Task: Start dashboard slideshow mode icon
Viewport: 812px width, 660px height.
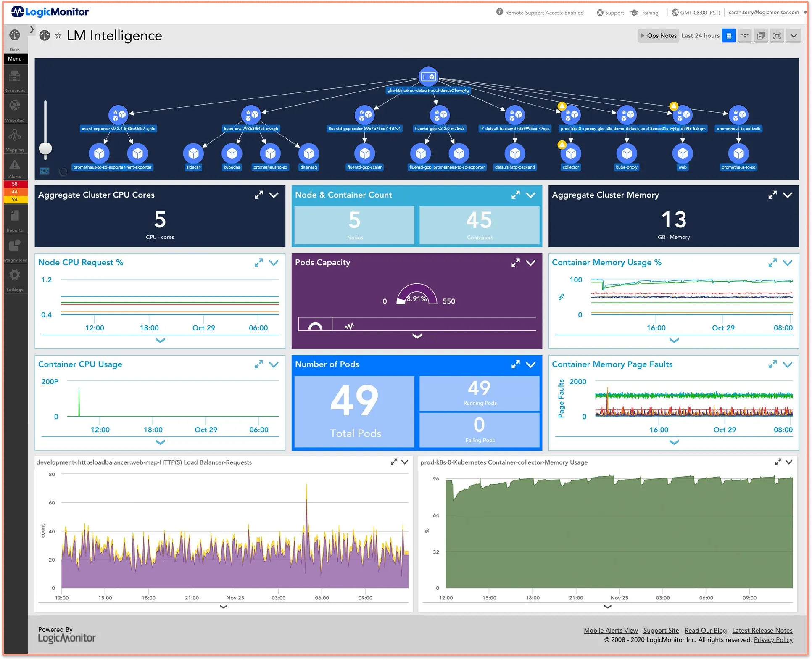Action: (761, 36)
